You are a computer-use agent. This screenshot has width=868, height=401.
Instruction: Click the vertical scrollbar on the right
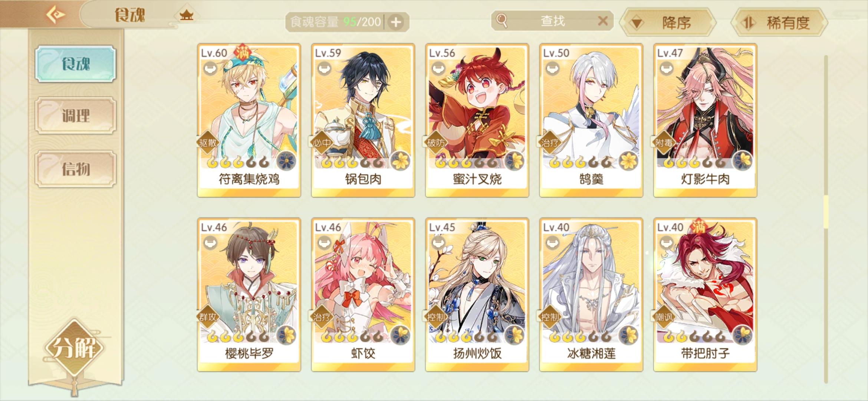(x=826, y=219)
